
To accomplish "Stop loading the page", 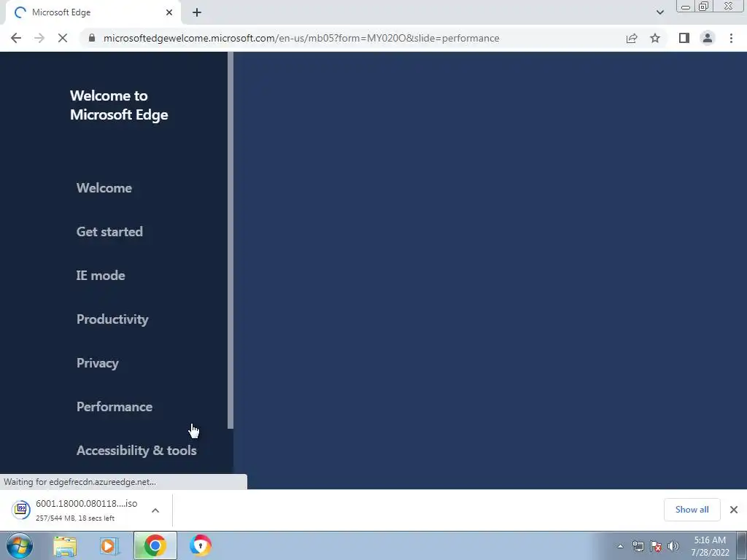I will tap(63, 38).
